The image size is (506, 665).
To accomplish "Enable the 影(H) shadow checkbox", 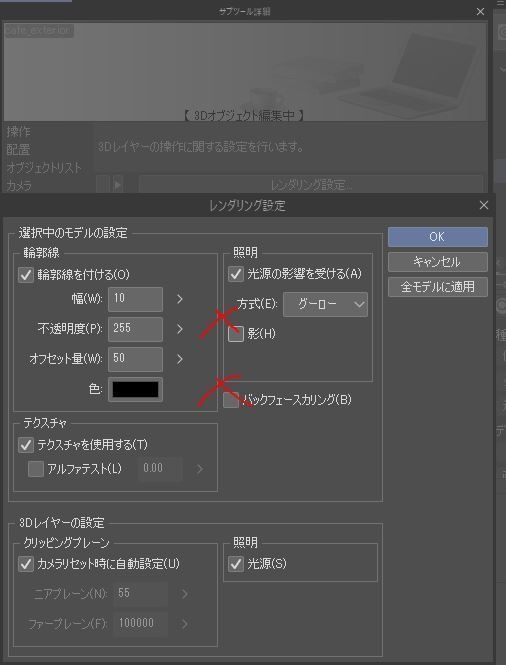I will coord(236,334).
